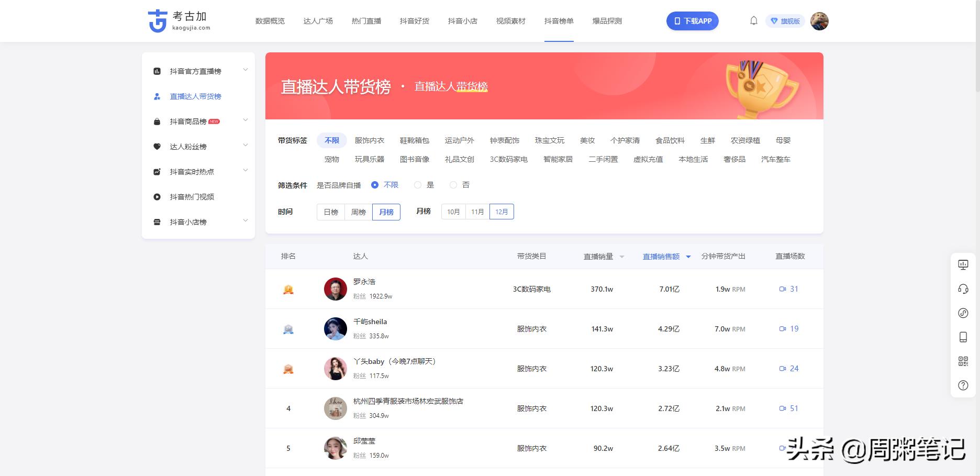Screen dimensions: 980x476
Task: Click the Douyin music note icon in floating sidebar
Action: pos(963,313)
